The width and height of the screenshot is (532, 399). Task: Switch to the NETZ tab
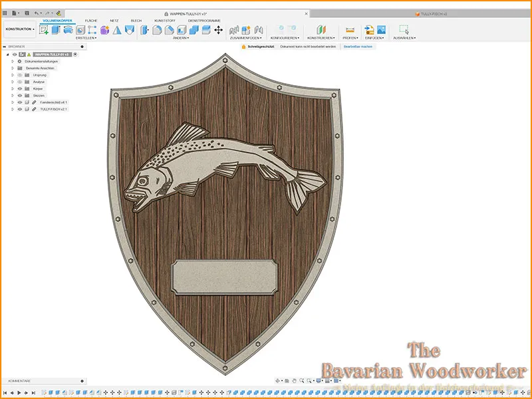(x=114, y=21)
